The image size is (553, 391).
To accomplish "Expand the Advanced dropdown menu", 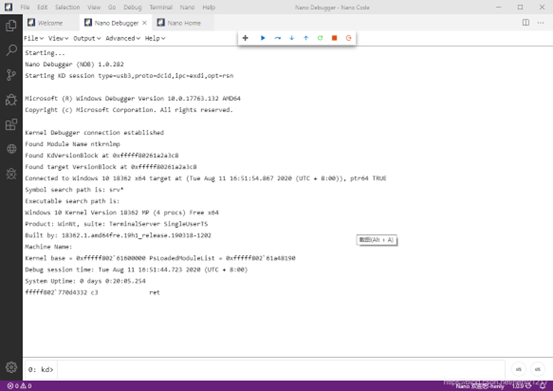I will [123, 38].
